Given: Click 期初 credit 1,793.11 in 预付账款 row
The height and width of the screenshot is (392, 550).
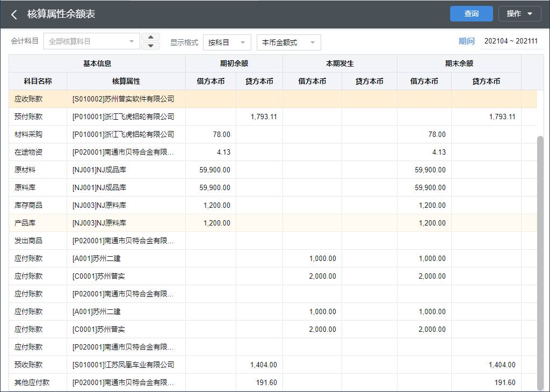Looking at the screenshot, I should 259,117.
